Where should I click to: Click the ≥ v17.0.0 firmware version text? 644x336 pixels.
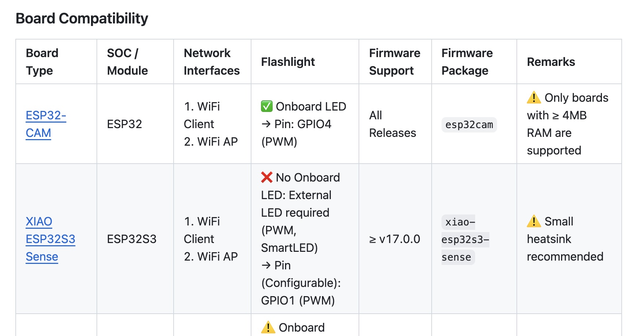pyautogui.click(x=394, y=239)
